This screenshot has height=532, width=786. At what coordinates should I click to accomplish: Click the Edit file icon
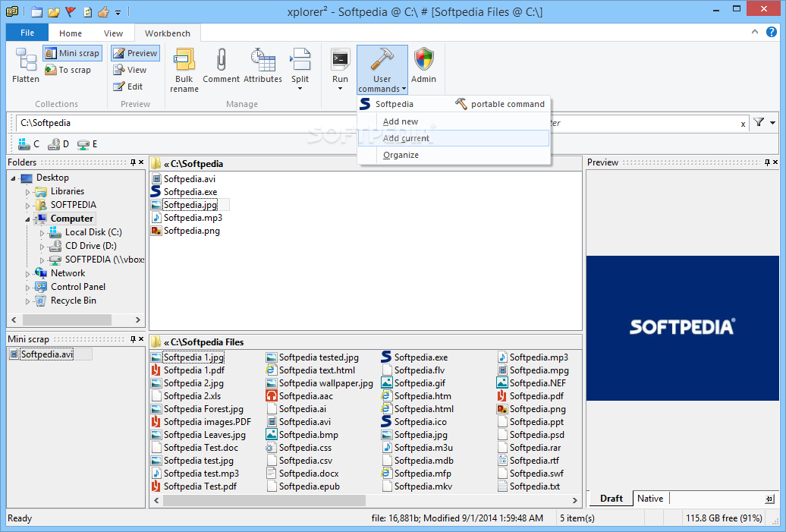[119, 87]
